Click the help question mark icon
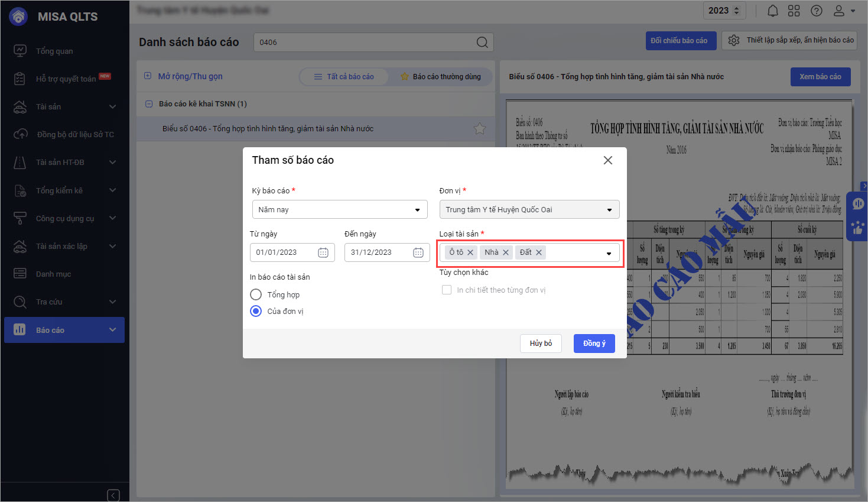The image size is (868, 502). pyautogui.click(x=817, y=11)
